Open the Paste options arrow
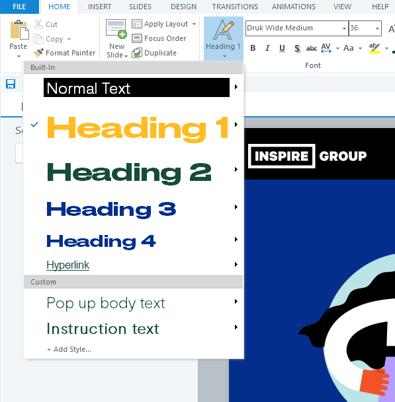The width and height of the screenshot is (395, 402). pos(19,56)
